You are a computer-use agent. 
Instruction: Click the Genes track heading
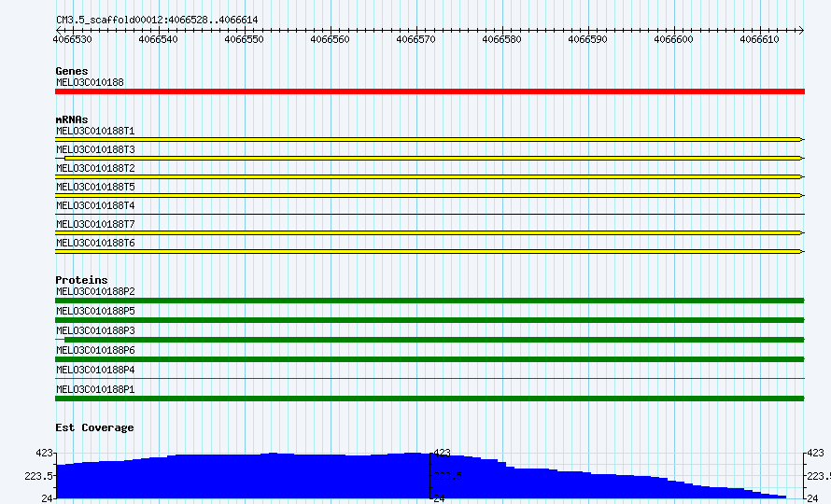click(x=72, y=71)
